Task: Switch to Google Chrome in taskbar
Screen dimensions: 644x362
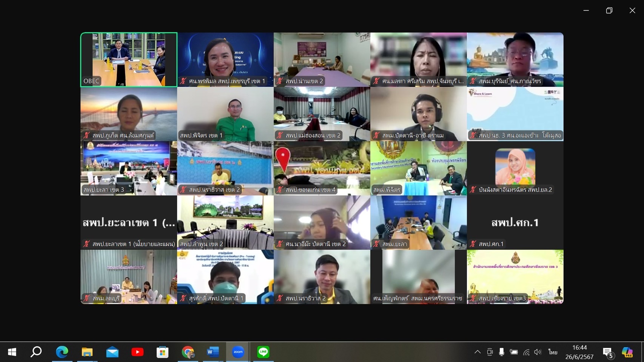Action: [188, 352]
